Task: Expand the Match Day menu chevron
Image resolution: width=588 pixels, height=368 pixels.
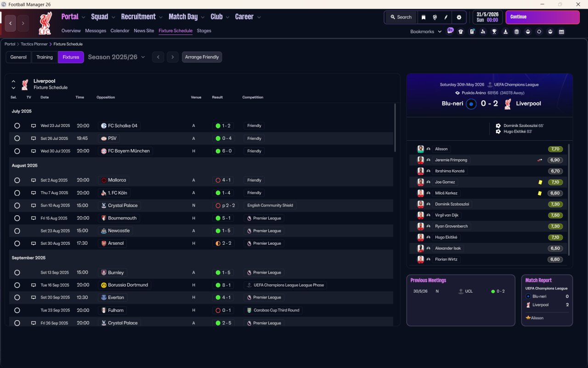Action: point(203,17)
